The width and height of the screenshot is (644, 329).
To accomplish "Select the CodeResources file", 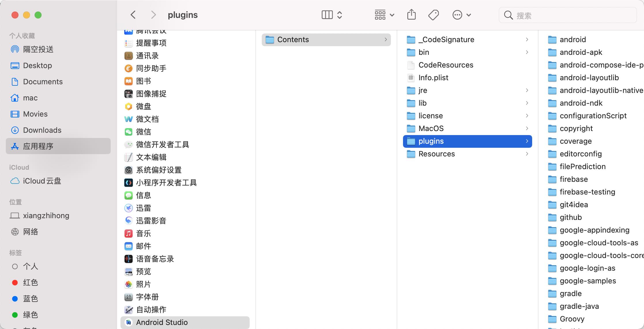I will [468, 65].
